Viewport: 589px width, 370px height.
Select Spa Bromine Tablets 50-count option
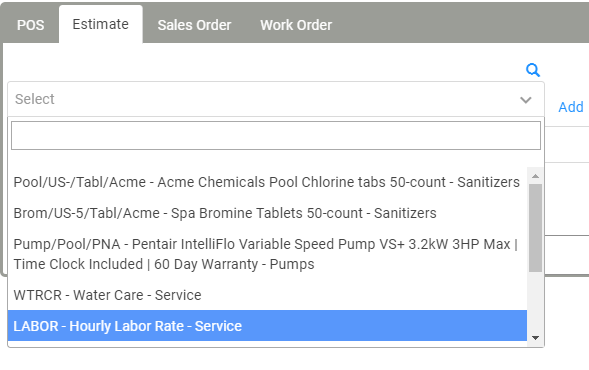pos(267,213)
